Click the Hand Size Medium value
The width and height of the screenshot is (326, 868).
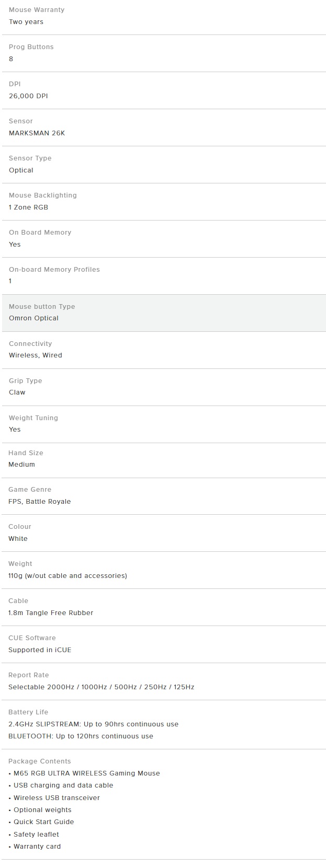click(21, 465)
